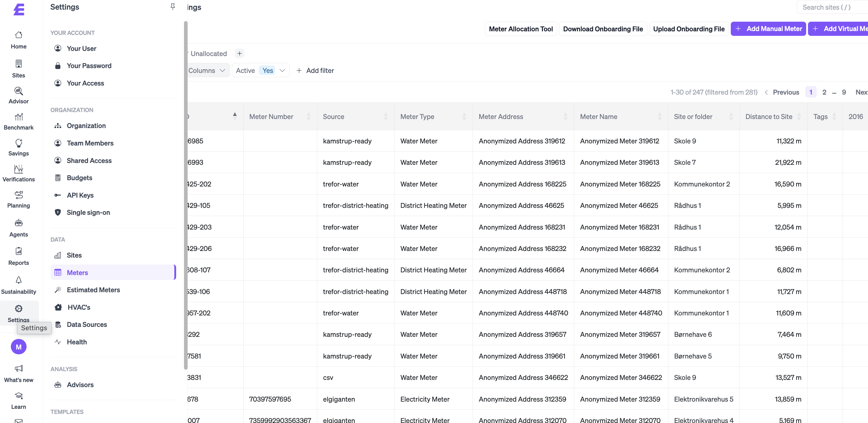The width and height of the screenshot is (868, 423).
Task: Open the Sustainability tree icon
Action: (18, 280)
